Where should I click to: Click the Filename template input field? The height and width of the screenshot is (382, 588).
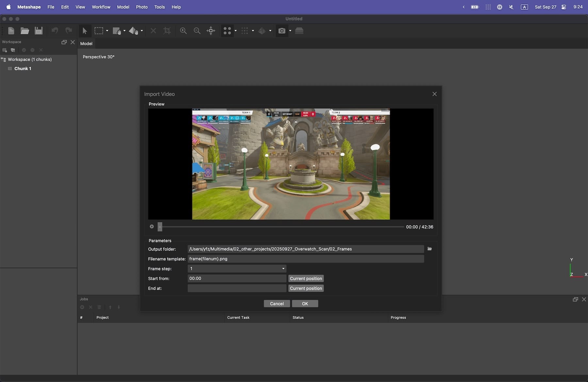coord(305,259)
